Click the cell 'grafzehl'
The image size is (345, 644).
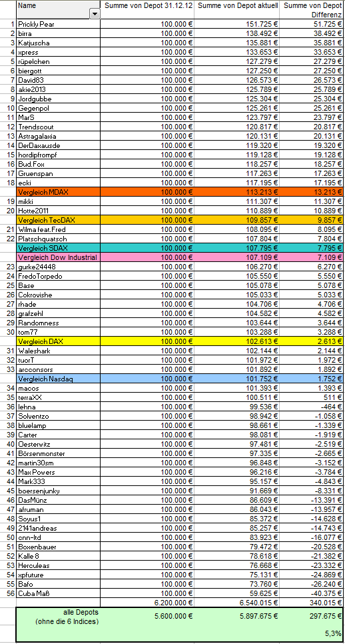(58, 313)
